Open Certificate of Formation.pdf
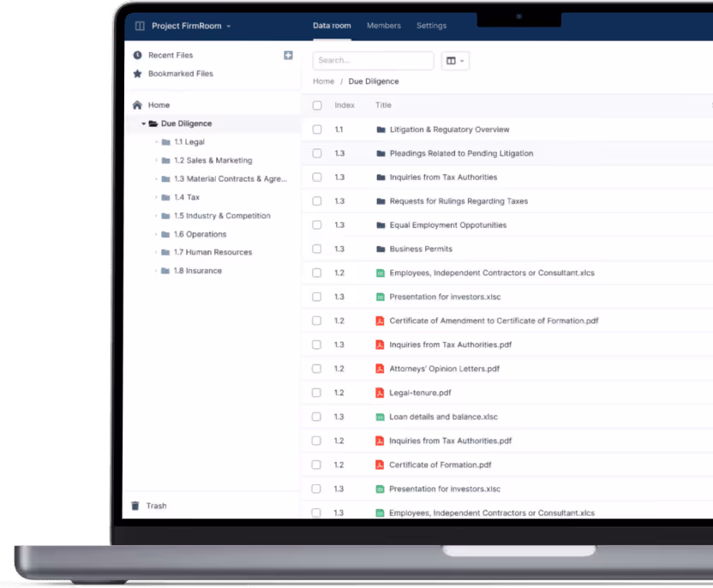The height and width of the screenshot is (588, 713). click(x=440, y=465)
